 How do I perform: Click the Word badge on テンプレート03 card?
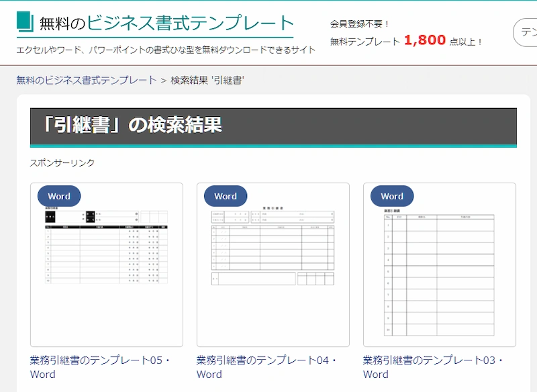click(392, 196)
